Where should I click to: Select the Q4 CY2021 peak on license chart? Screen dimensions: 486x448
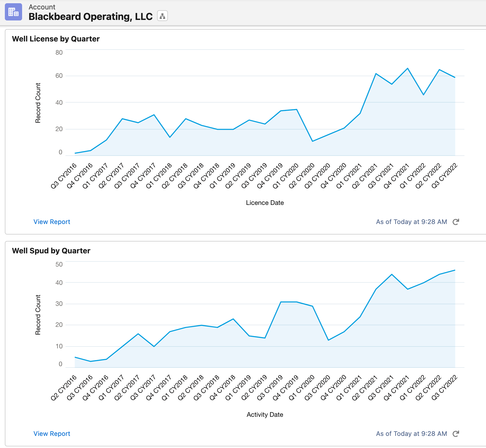[407, 69]
